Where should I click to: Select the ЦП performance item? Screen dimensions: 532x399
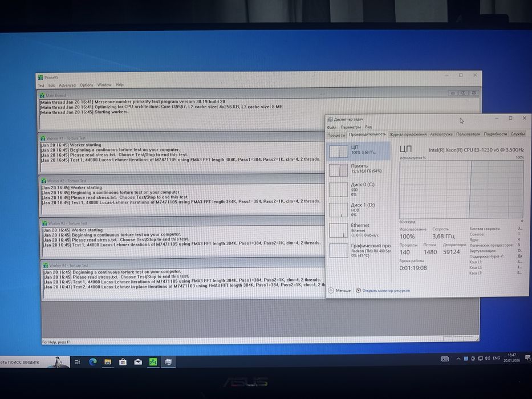pyautogui.click(x=359, y=150)
